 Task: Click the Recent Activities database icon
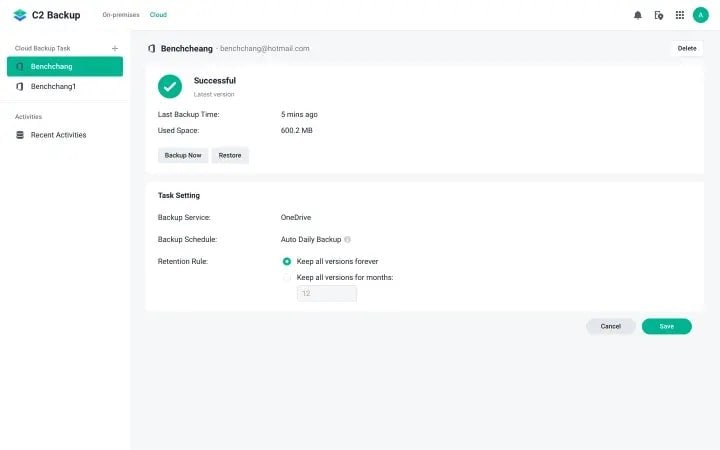click(x=20, y=135)
